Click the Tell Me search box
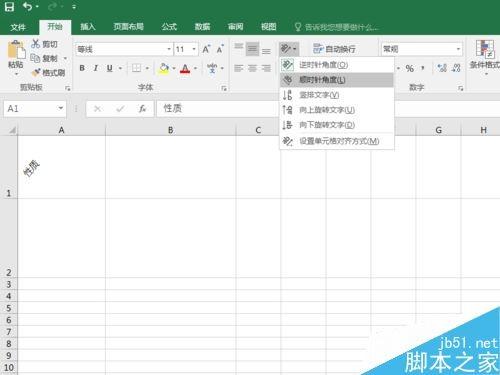Image resolution: width=500 pixels, height=375 pixels. pos(337,27)
